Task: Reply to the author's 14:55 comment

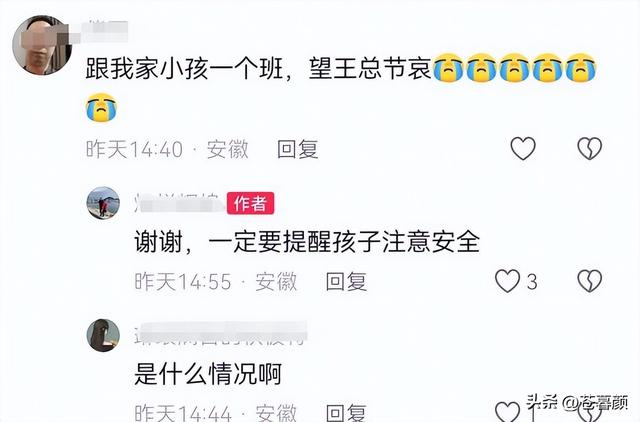Action: [346, 282]
